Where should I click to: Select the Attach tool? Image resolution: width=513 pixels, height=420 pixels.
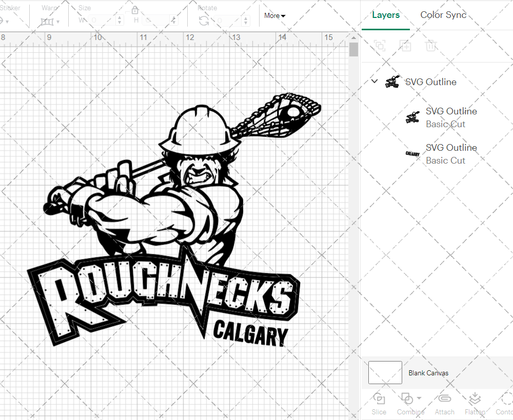coord(444,398)
